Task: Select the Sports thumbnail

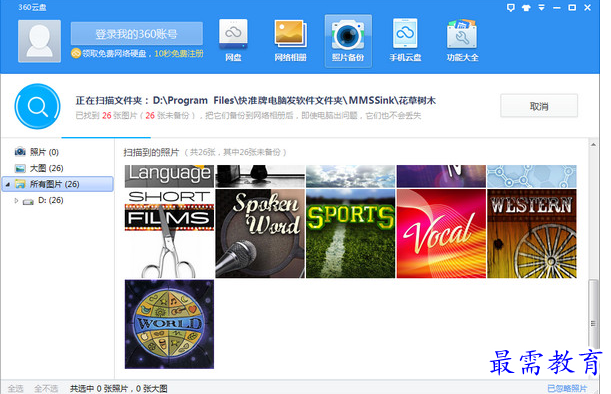Action: point(350,233)
